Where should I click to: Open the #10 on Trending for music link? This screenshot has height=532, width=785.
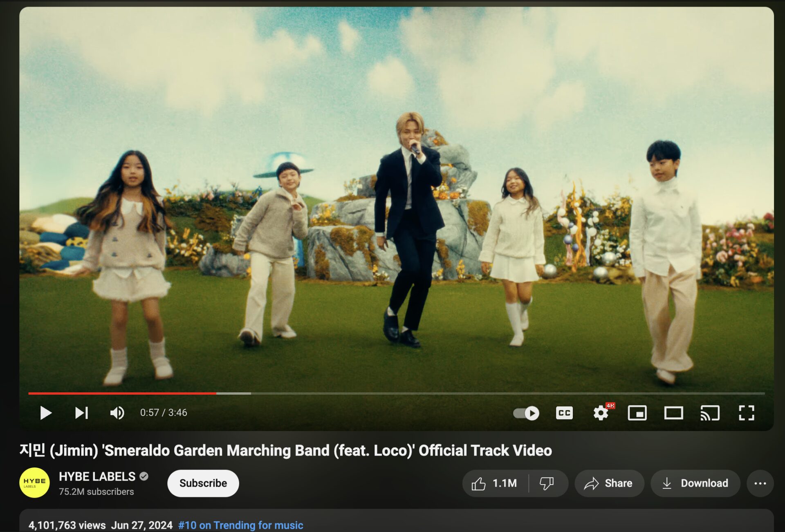coord(240,525)
